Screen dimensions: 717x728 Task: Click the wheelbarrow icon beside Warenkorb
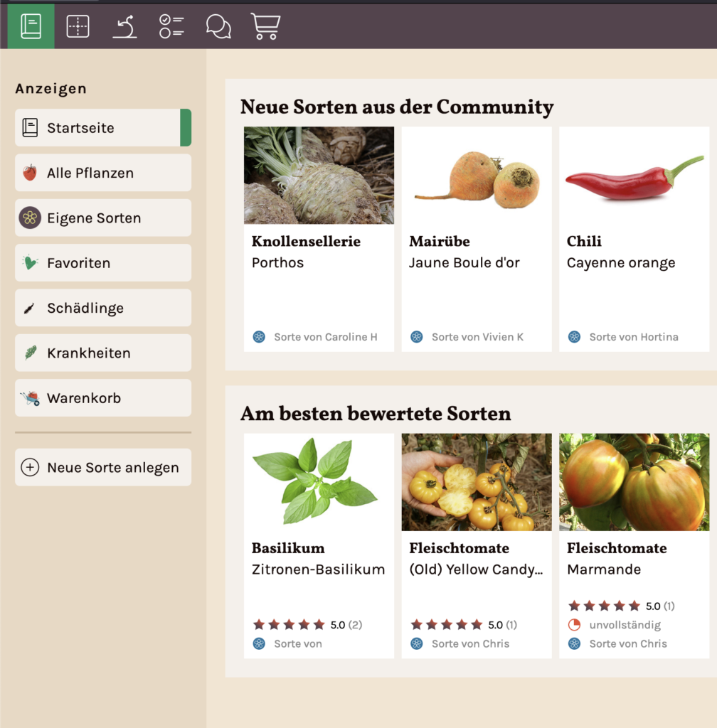[x=30, y=398]
